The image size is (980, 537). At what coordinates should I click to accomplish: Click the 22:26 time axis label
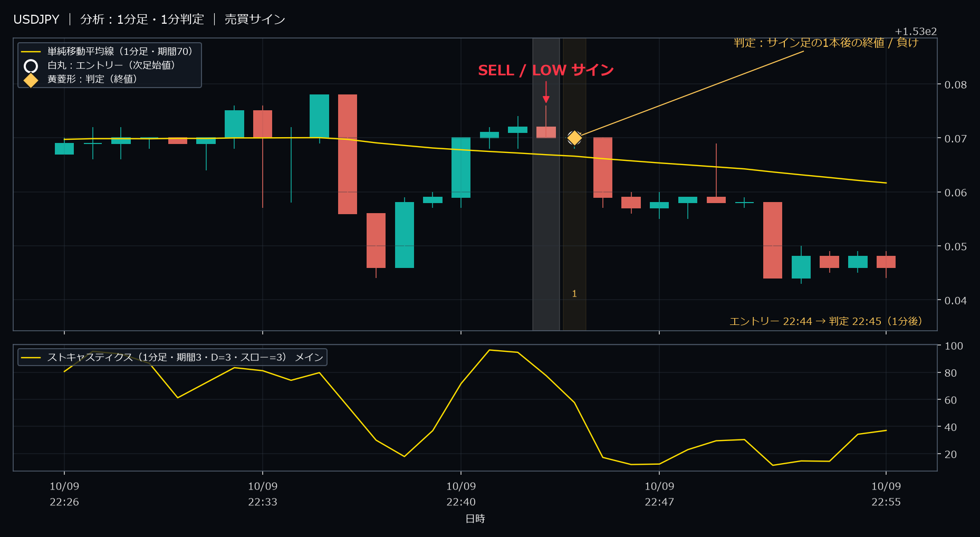64,502
